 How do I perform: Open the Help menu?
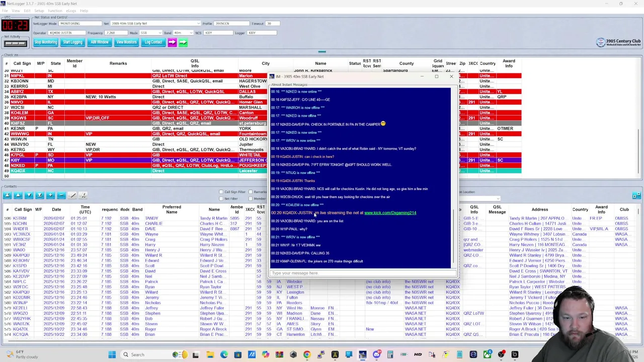click(x=84, y=11)
